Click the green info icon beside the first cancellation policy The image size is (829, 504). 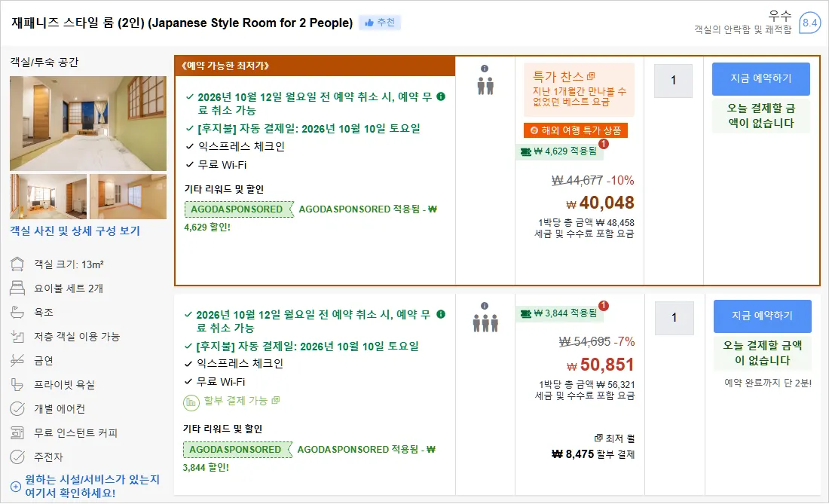click(x=441, y=96)
